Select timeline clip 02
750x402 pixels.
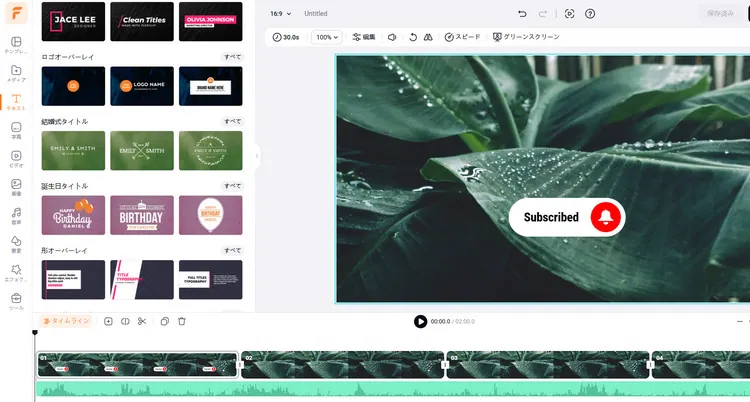343,365
